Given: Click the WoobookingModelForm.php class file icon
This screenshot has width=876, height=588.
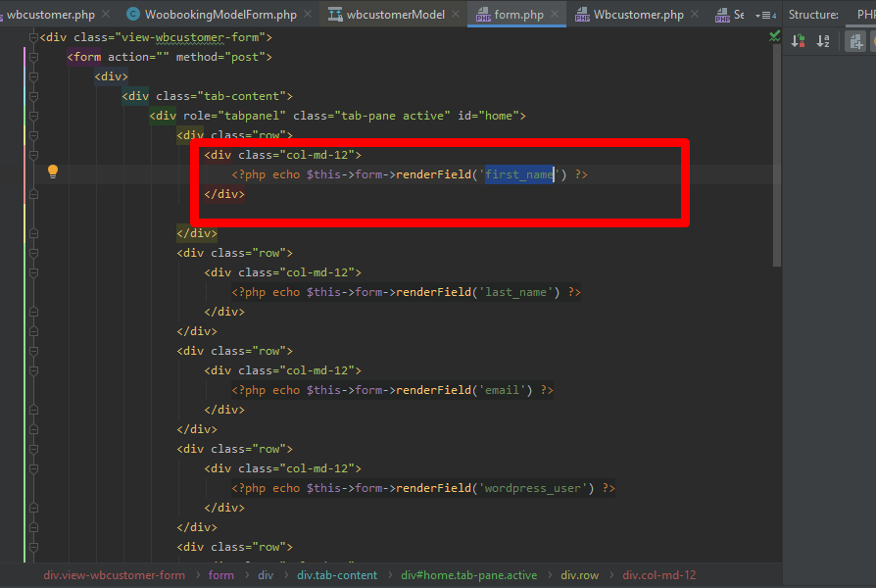Looking at the screenshot, I should 133,15.
